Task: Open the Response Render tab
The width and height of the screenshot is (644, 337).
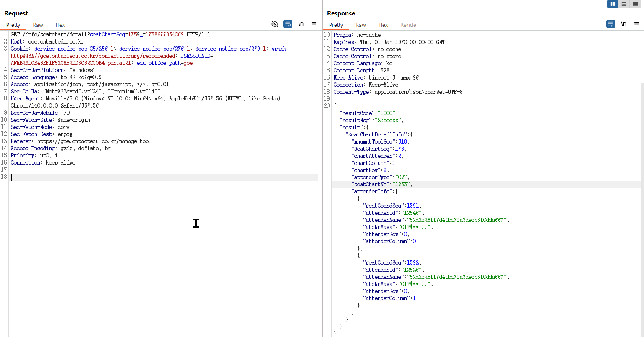Action: point(409,25)
